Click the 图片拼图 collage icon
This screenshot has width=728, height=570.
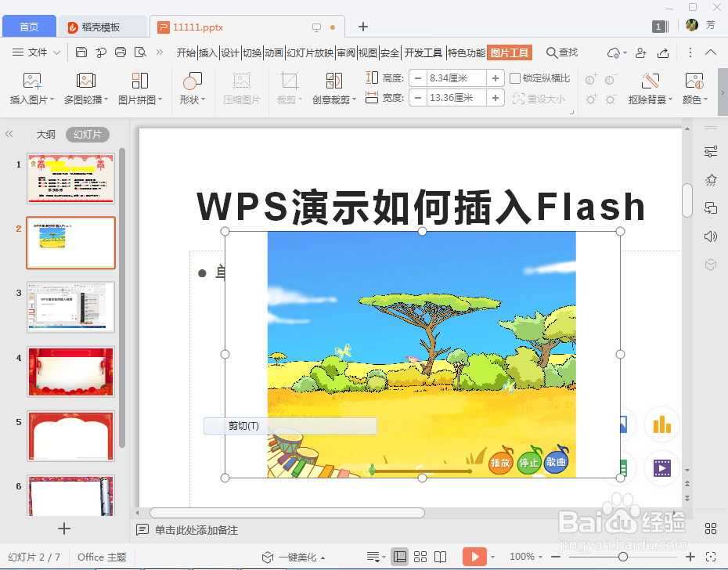140,81
